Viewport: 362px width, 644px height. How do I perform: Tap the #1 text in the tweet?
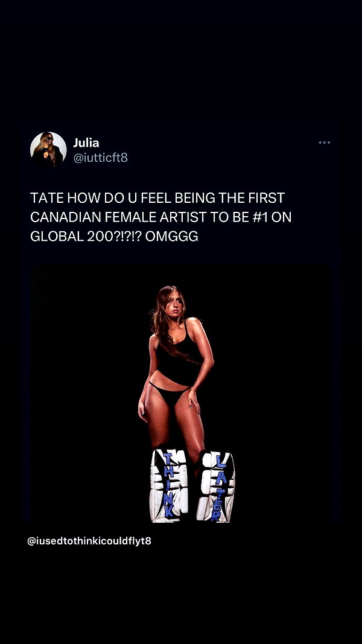(x=261, y=217)
